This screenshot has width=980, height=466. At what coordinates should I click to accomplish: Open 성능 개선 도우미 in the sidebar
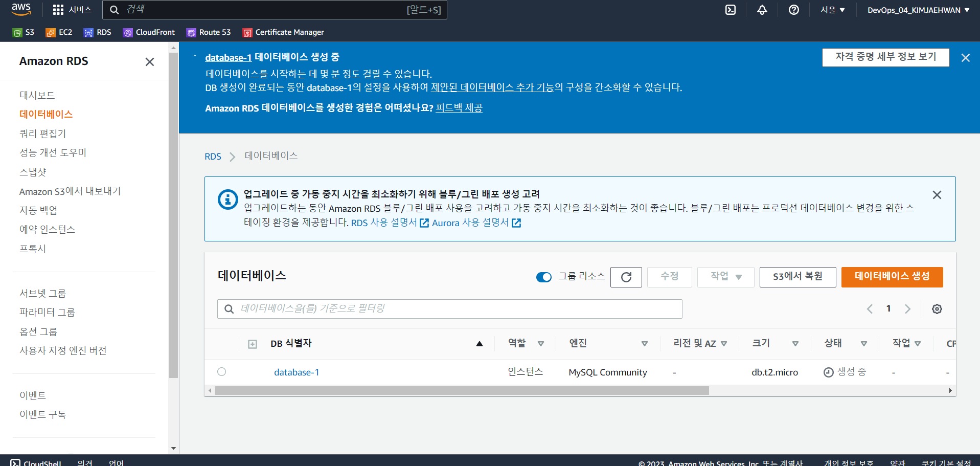point(53,152)
